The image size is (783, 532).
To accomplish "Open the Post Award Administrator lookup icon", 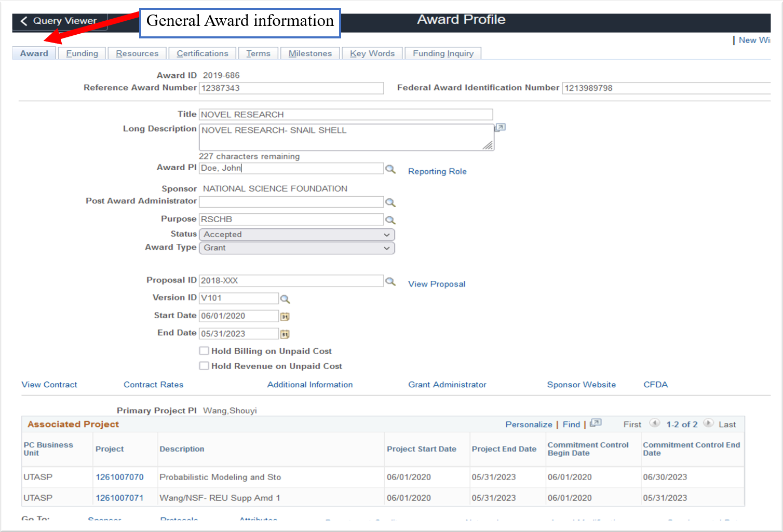I will pyautogui.click(x=390, y=202).
